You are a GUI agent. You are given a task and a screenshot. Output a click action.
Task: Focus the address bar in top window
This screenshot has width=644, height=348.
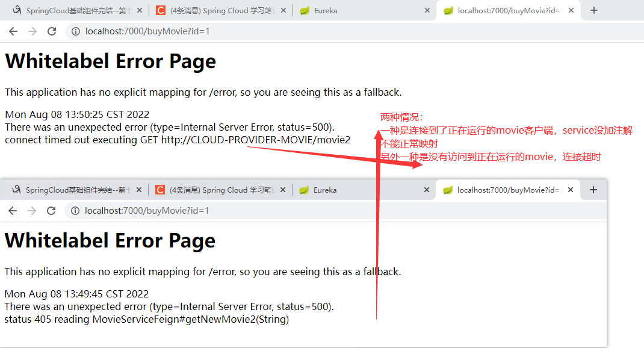[x=353, y=31]
